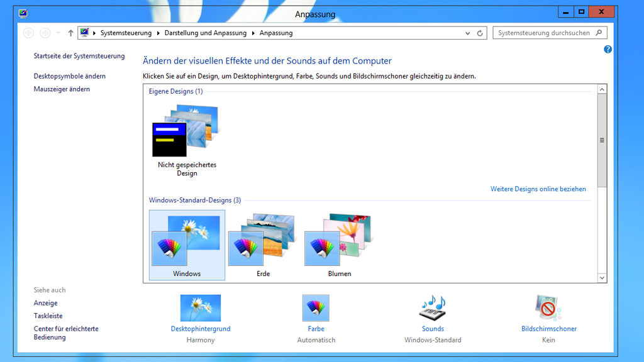
Task: Select the Erde design thumbnail
Action: point(263,245)
